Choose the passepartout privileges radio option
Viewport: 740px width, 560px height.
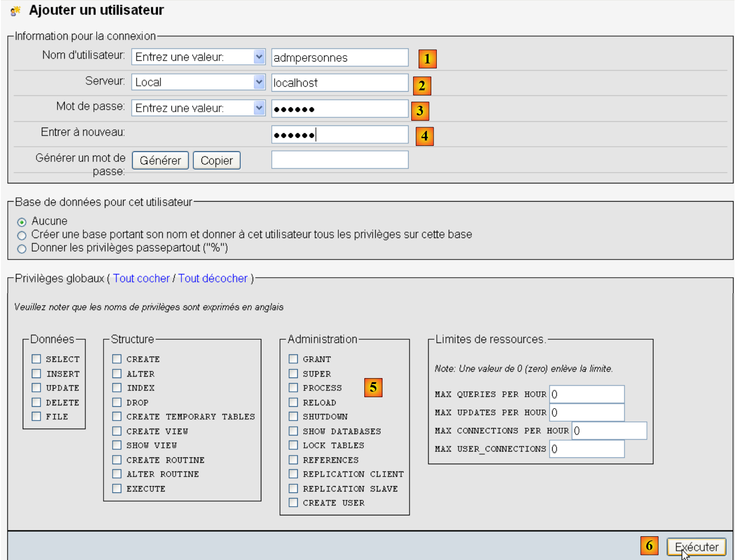tap(21, 249)
